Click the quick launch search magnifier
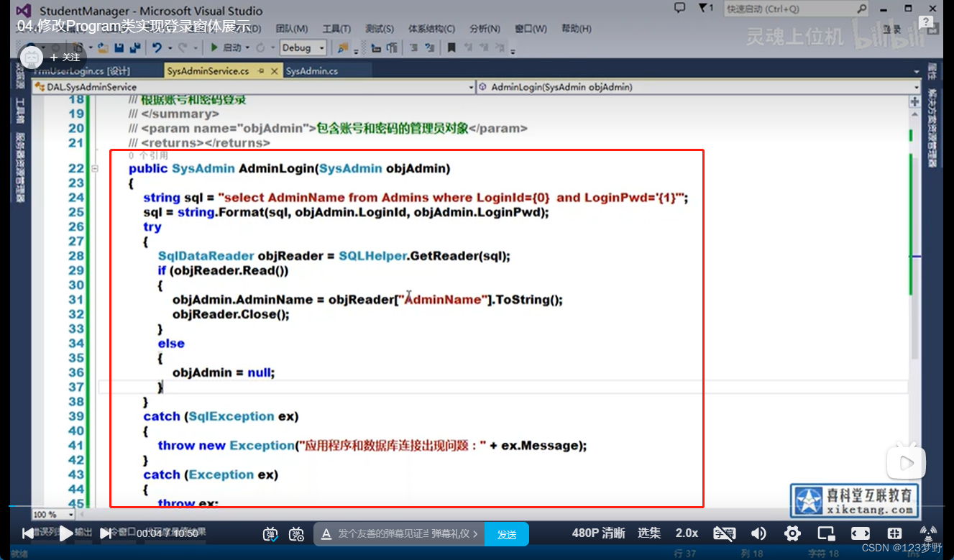This screenshot has height=560, width=954. pos(862,9)
